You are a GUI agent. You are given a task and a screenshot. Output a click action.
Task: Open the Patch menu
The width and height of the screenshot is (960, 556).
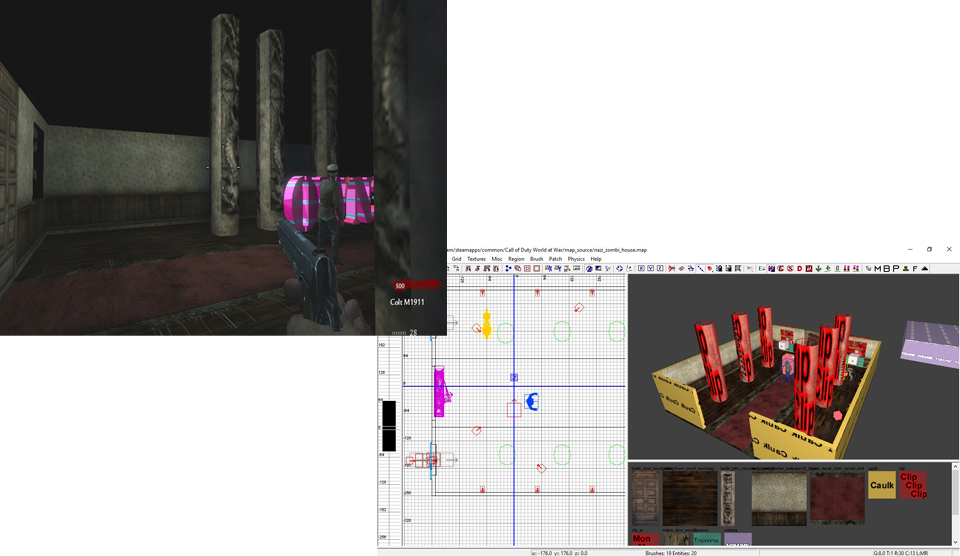coord(555,259)
